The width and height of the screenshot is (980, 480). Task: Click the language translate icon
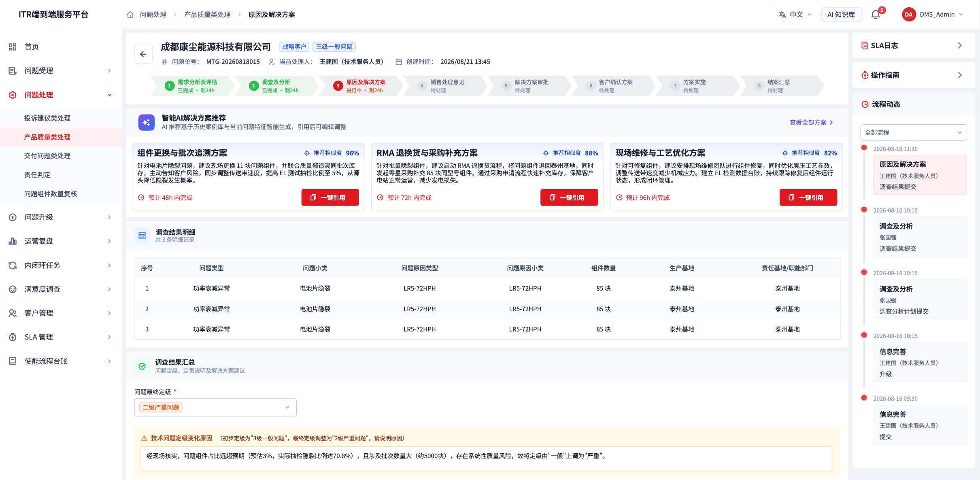click(x=782, y=15)
